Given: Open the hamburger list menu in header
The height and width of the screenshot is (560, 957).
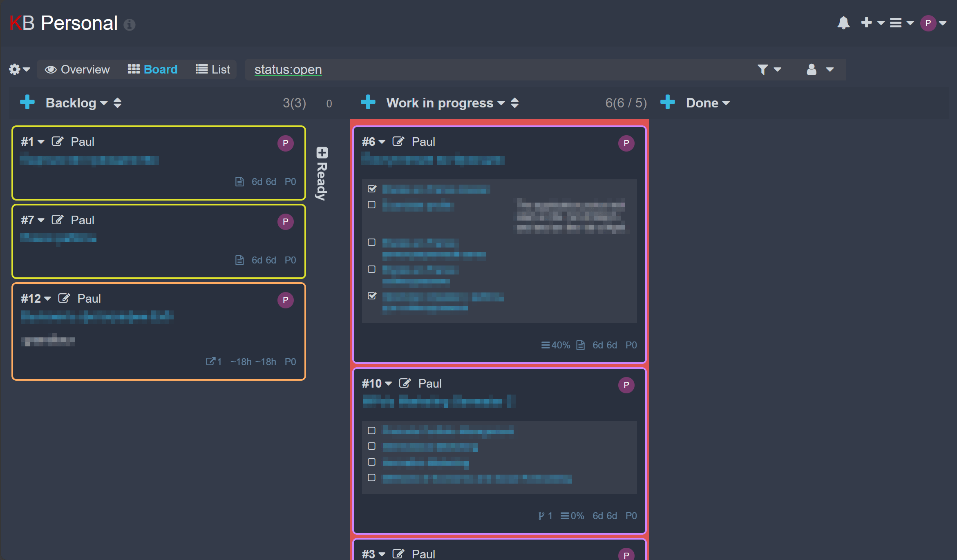Looking at the screenshot, I should (x=901, y=23).
